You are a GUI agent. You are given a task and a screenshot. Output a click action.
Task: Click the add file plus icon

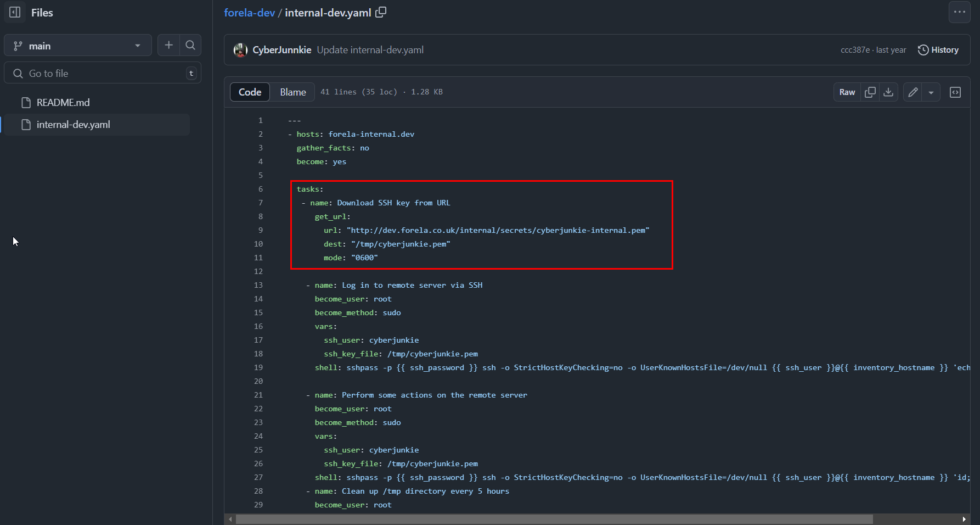coord(169,45)
